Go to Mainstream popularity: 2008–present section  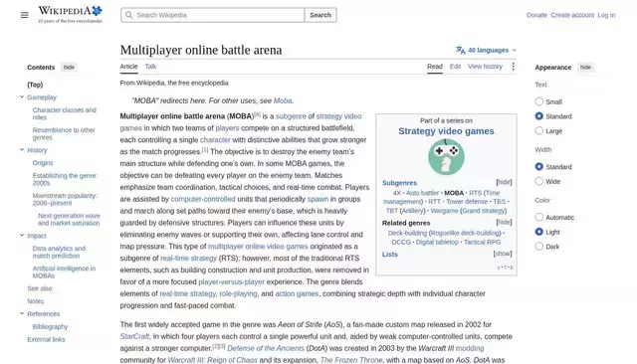[x=65, y=199]
